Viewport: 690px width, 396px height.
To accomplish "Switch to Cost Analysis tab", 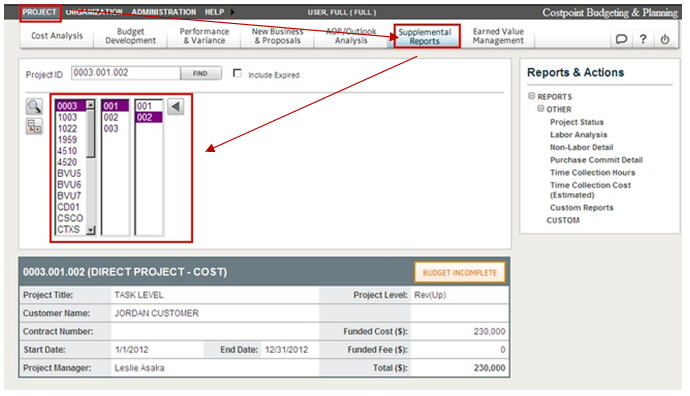I will (57, 36).
